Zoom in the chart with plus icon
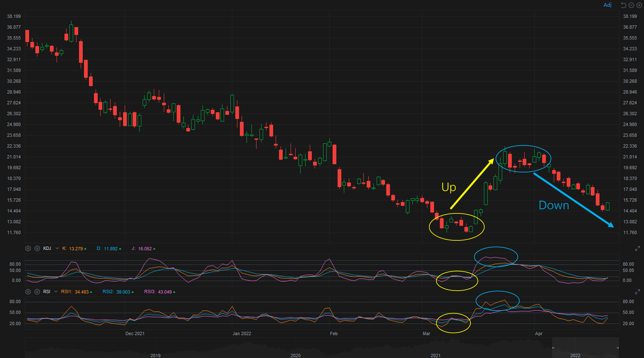The height and width of the screenshot is (358, 644). click(x=639, y=5)
